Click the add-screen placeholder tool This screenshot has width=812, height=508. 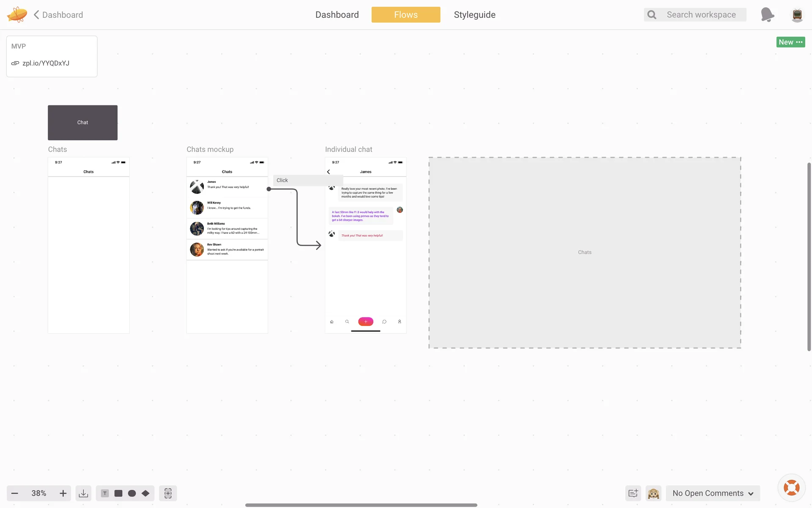168,493
